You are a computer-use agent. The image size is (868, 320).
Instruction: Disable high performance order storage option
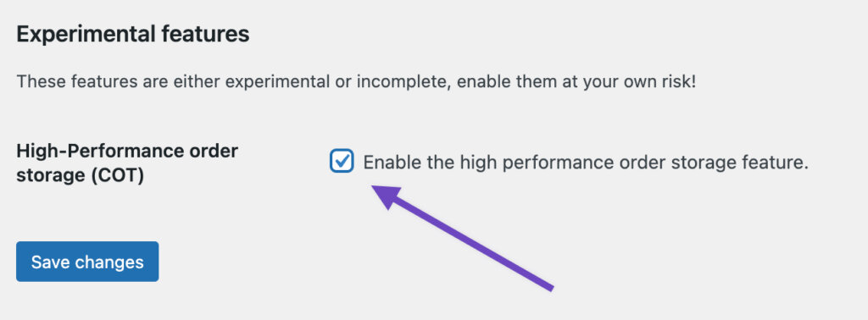[x=342, y=162]
